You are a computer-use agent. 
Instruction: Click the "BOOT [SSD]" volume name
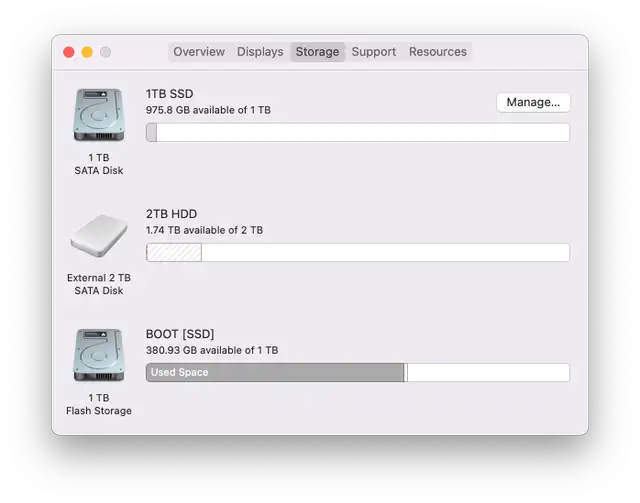pyautogui.click(x=180, y=334)
